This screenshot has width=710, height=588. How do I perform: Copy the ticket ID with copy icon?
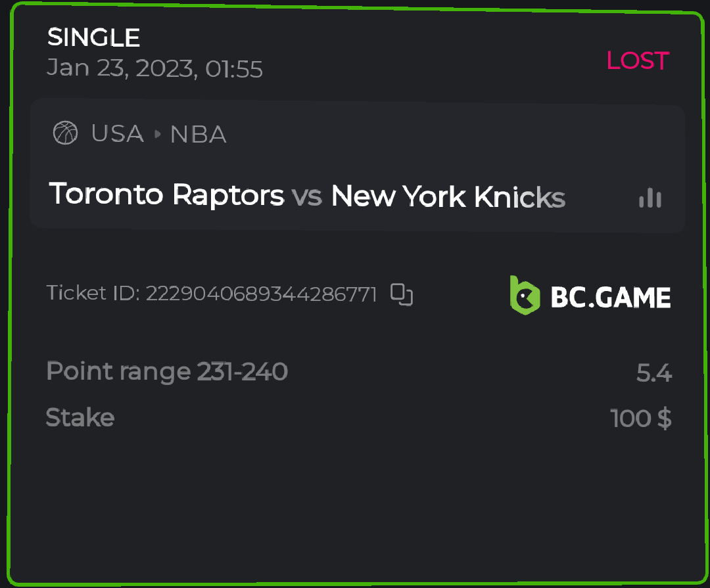[402, 294]
